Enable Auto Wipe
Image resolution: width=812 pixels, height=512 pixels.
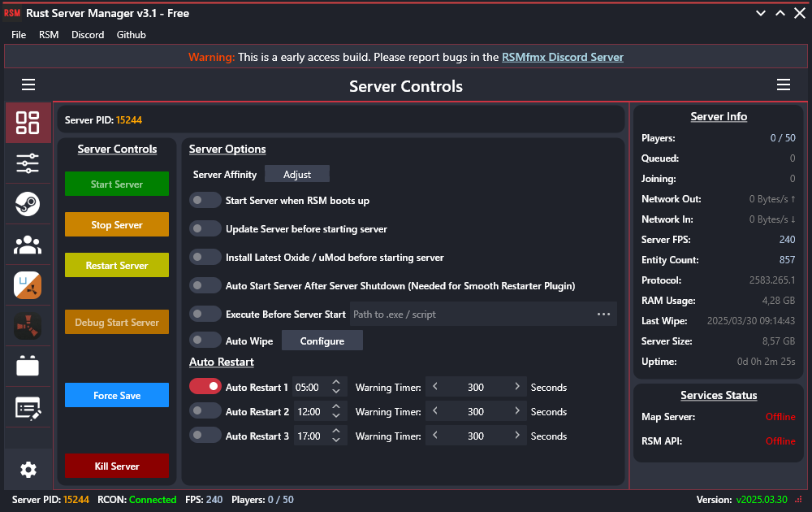pyautogui.click(x=205, y=340)
